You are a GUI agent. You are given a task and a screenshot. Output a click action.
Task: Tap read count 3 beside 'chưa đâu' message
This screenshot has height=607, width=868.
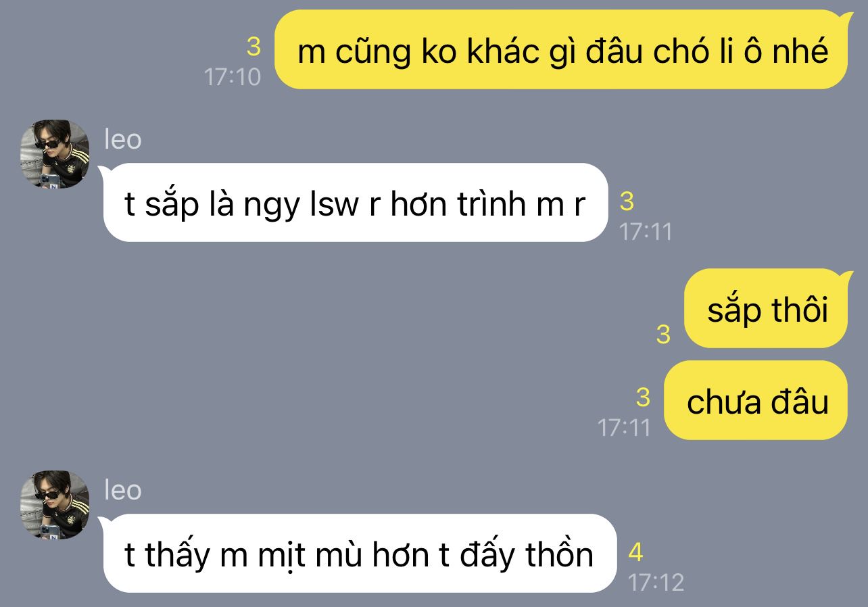coord(643,397)
